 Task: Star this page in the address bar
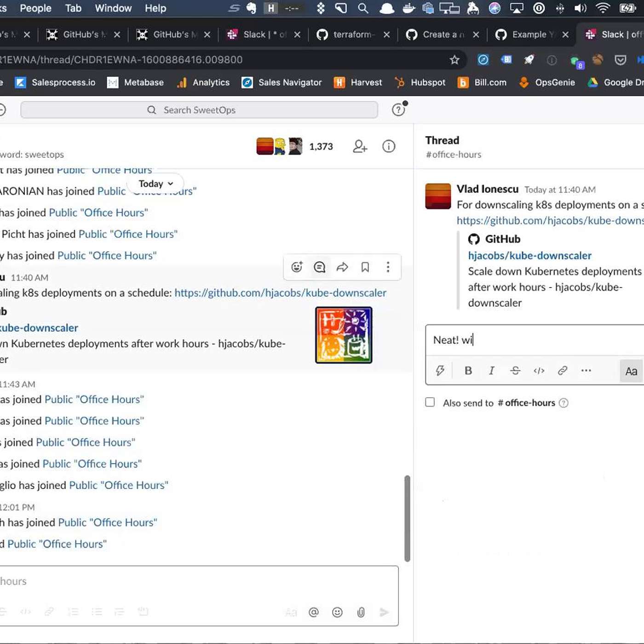(454, 60)
